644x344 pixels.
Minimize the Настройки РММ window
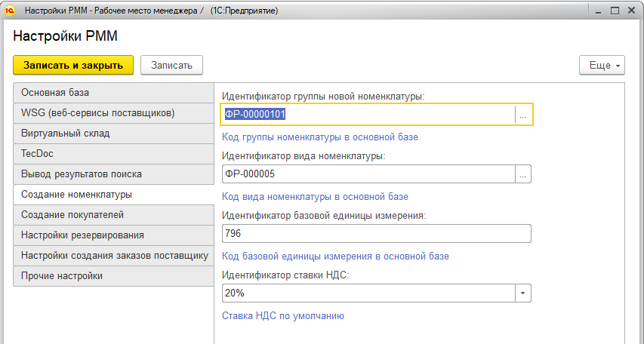(x=599, y=11)
